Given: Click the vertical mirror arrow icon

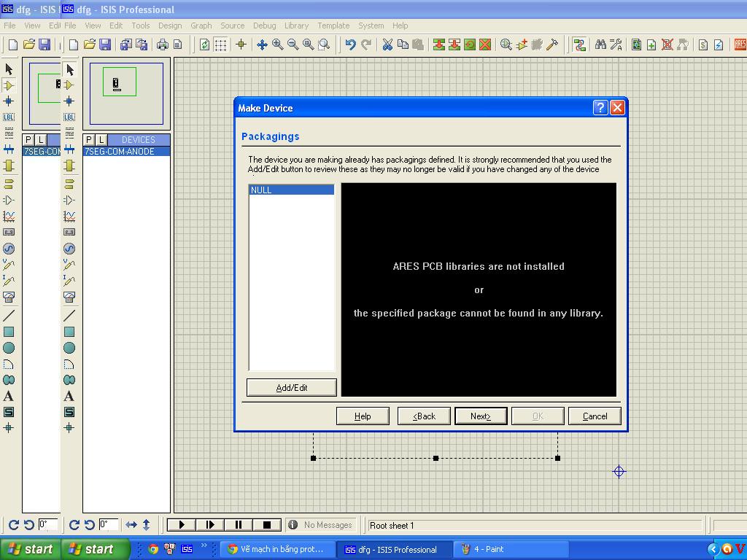Looking at the screenshot, I should click(146, 525).
